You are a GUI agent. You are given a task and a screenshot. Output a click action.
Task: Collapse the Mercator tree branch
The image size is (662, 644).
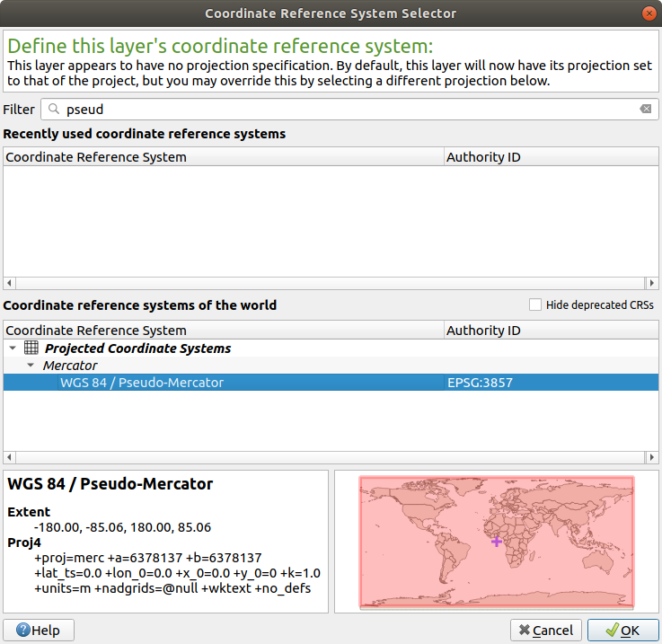pyautogui.click(x=31, y=366)
